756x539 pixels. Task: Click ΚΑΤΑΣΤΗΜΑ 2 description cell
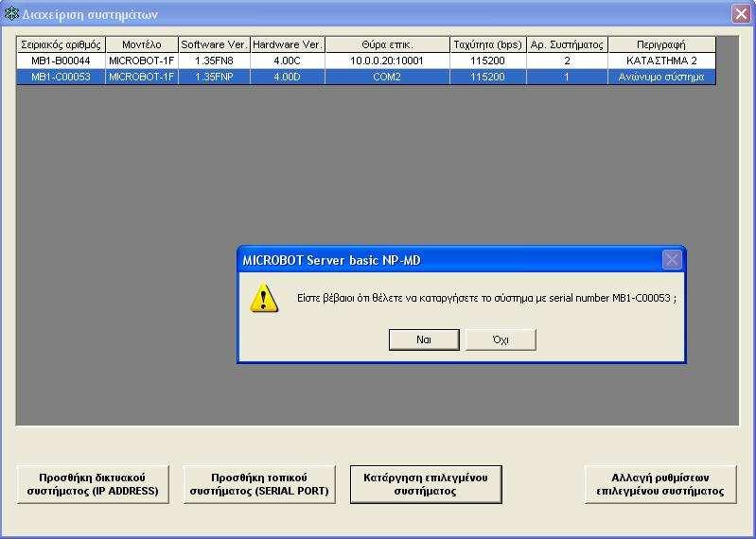pos(661,61)
